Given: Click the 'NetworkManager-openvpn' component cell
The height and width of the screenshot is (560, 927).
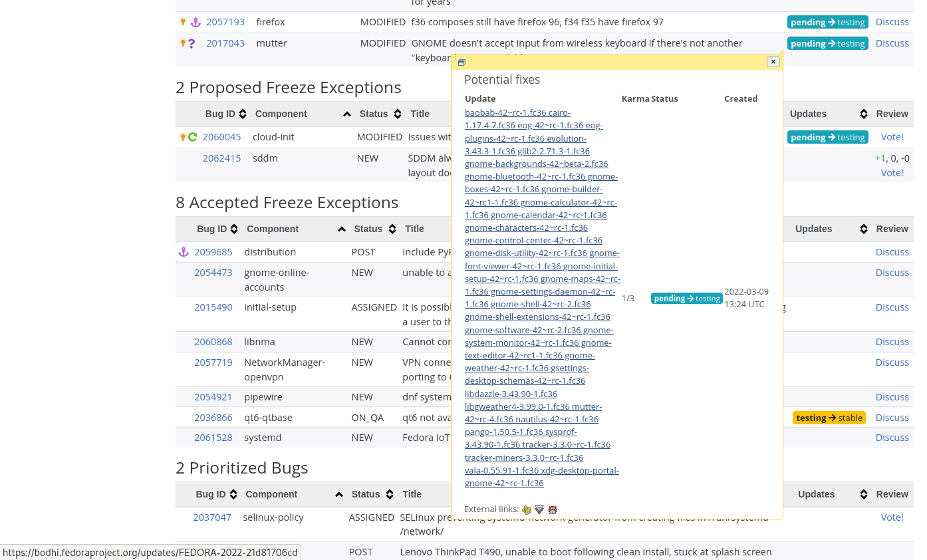Looking at the screenshot, I should point(285,370).
